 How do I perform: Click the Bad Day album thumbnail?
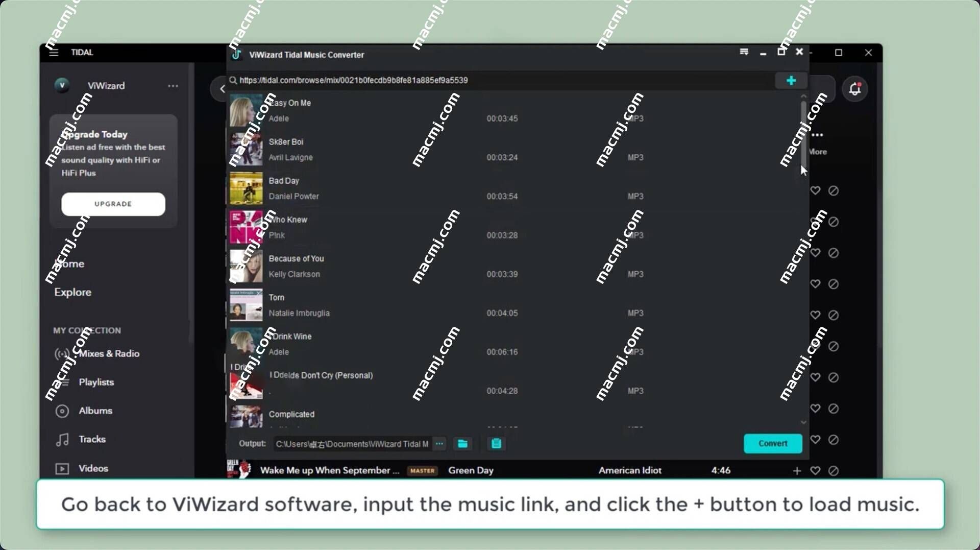pyautogui.click(x=246, y=188)
